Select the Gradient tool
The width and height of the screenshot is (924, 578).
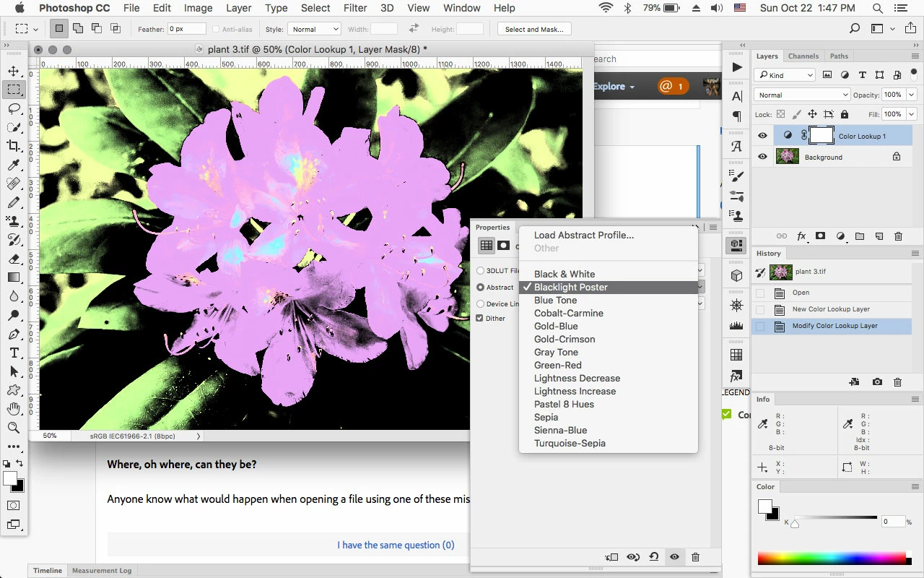[x=14, y=277]
